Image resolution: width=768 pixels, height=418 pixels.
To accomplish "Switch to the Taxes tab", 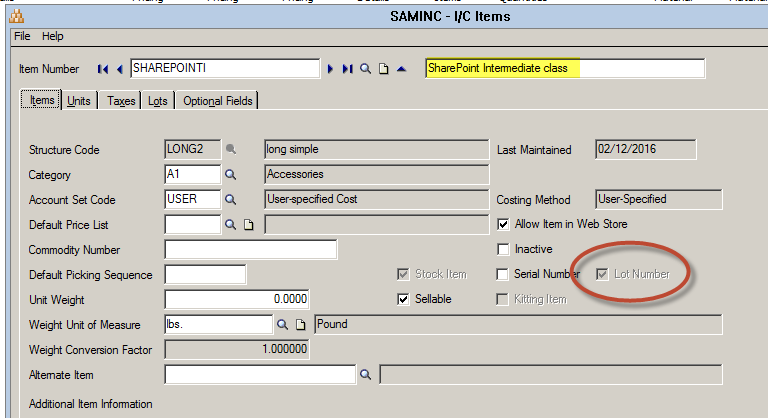I will point(120,101).
